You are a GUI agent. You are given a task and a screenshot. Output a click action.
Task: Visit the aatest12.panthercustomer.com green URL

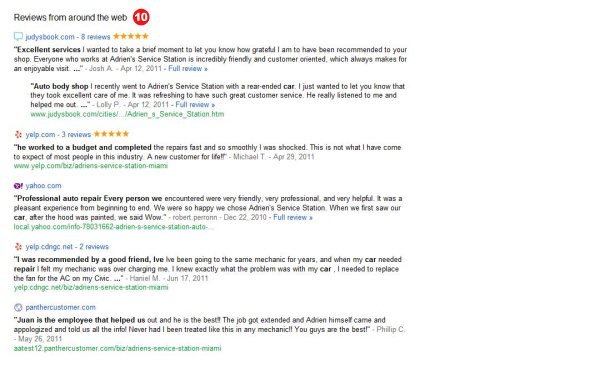click(117, 348)
